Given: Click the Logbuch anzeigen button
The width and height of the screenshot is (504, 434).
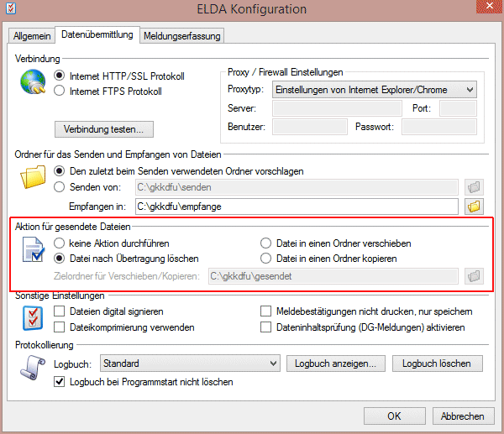Looking at the screenshot, I should pyautogui.click(x=337, y=363).
